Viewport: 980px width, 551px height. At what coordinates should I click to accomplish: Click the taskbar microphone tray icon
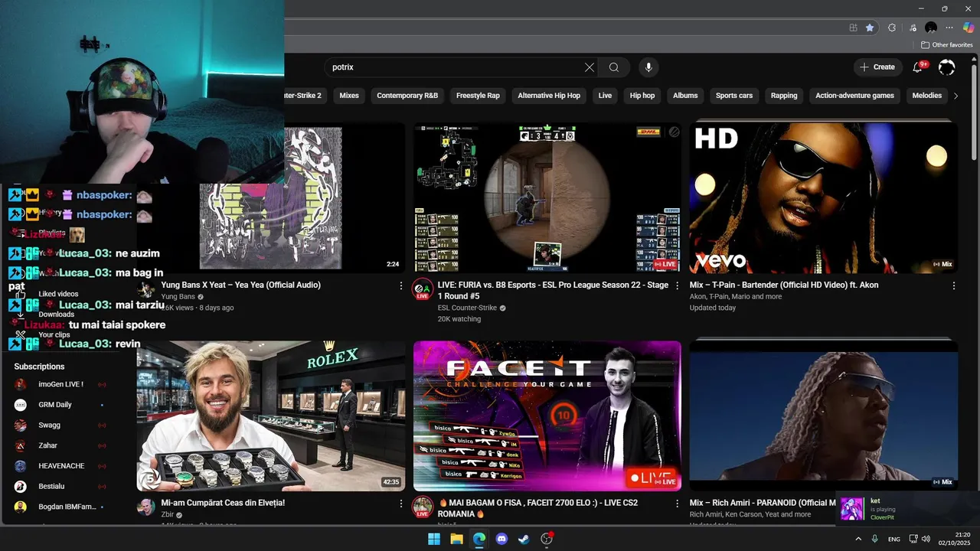(874, 539)
